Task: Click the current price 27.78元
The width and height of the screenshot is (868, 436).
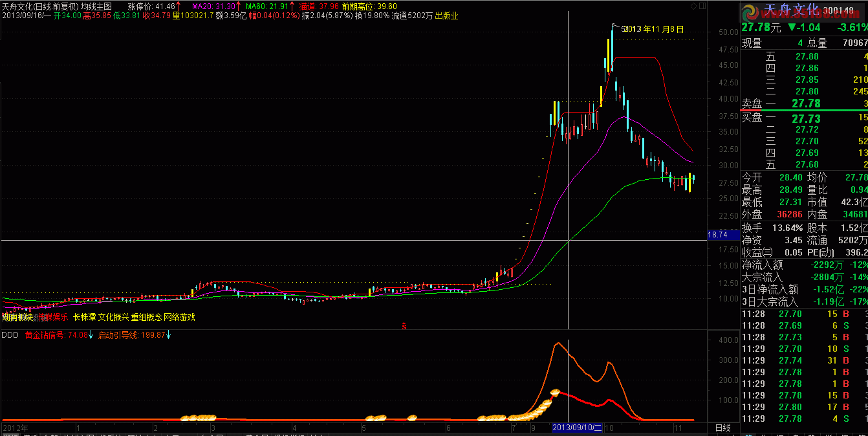Action: point(761,27)
